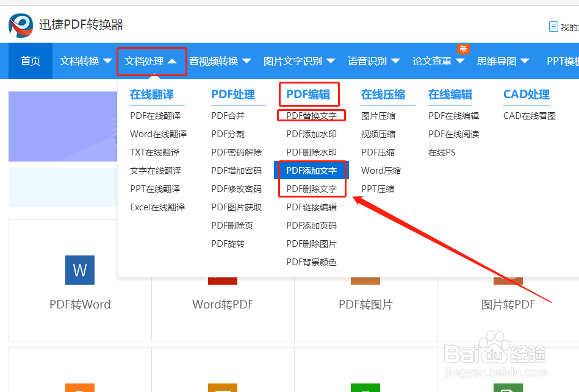The height and width of the screenshot is (392, 579).
Task: Open 文字在线翻译 entry
Action: [x=156, y=171]
